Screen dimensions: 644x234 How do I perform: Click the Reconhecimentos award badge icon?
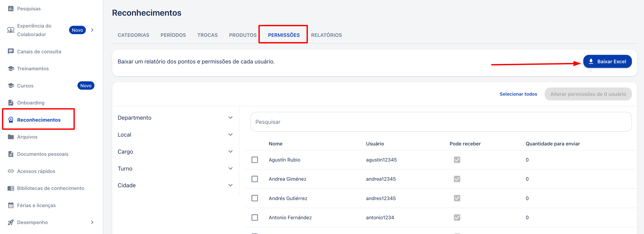tap(11, 120)
